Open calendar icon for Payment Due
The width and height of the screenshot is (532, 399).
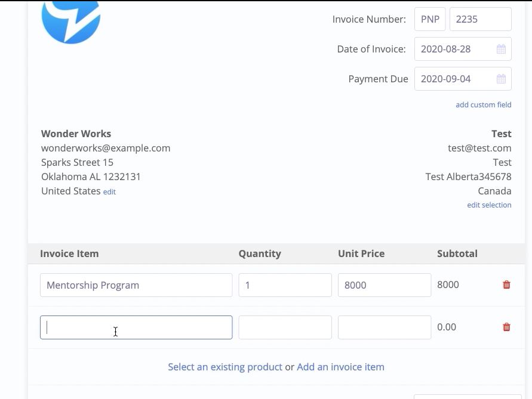(501, 79)
